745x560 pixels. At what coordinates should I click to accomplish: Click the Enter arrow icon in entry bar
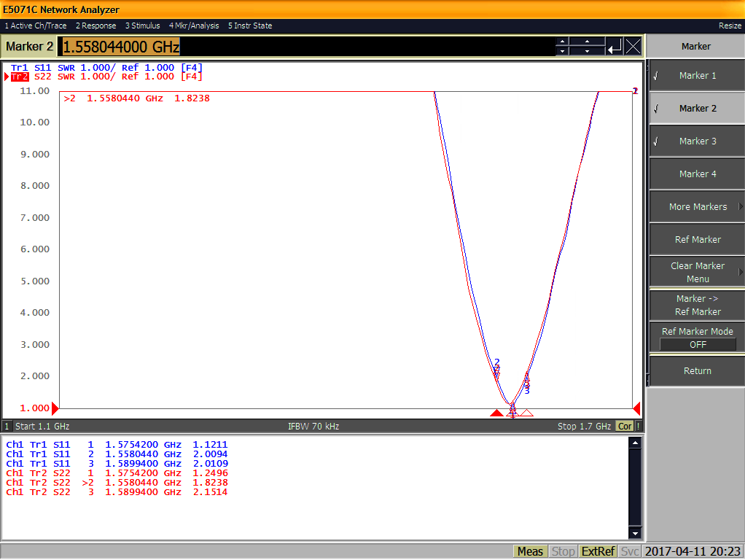tap(615, 47)
